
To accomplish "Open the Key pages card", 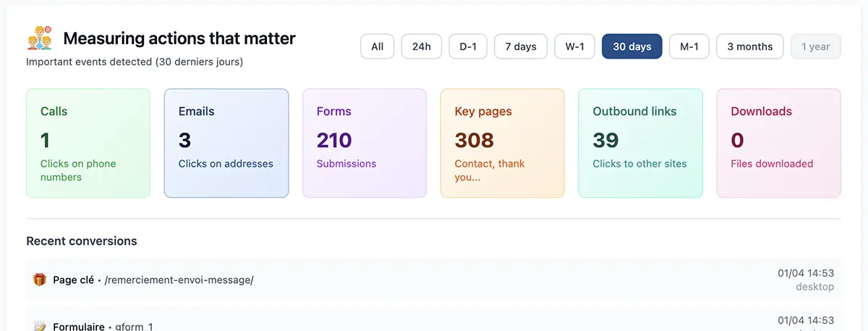I will click(x=503, y=143).
